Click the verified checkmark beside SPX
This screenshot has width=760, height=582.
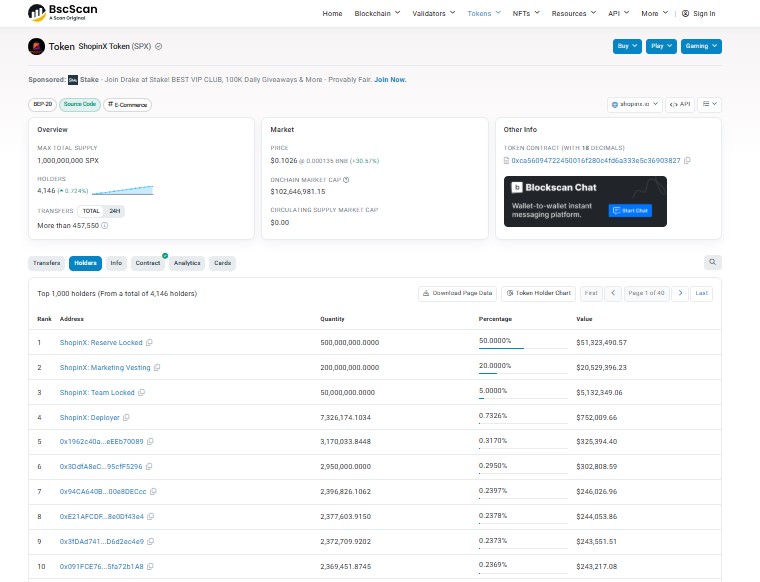(x=158, y=47)
